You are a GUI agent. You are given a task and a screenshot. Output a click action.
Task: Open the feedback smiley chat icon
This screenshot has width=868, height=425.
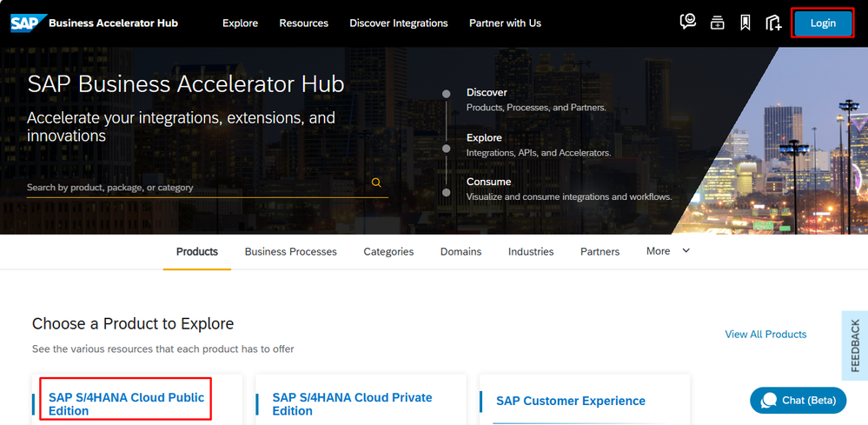pos(688,23)
